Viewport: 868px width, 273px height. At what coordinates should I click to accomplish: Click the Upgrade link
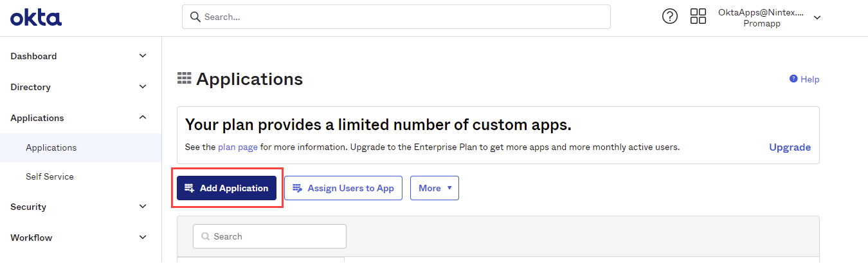tap(790, 147)
